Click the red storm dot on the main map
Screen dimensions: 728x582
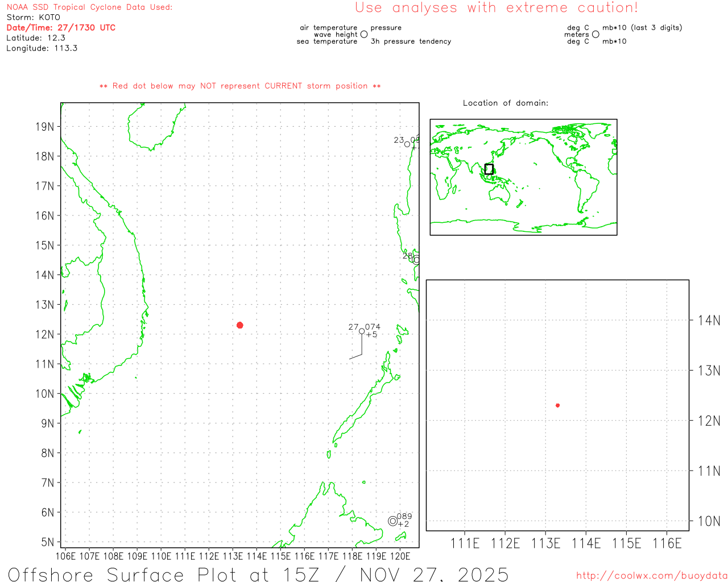pos(240,325)
